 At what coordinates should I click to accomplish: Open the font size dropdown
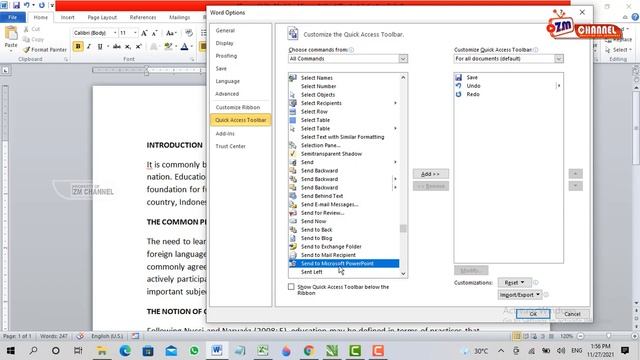coord(135,33)
